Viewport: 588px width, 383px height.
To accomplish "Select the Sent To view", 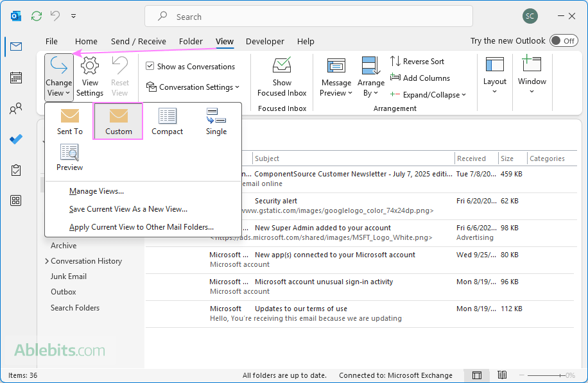I will click(x=70, y=121).
